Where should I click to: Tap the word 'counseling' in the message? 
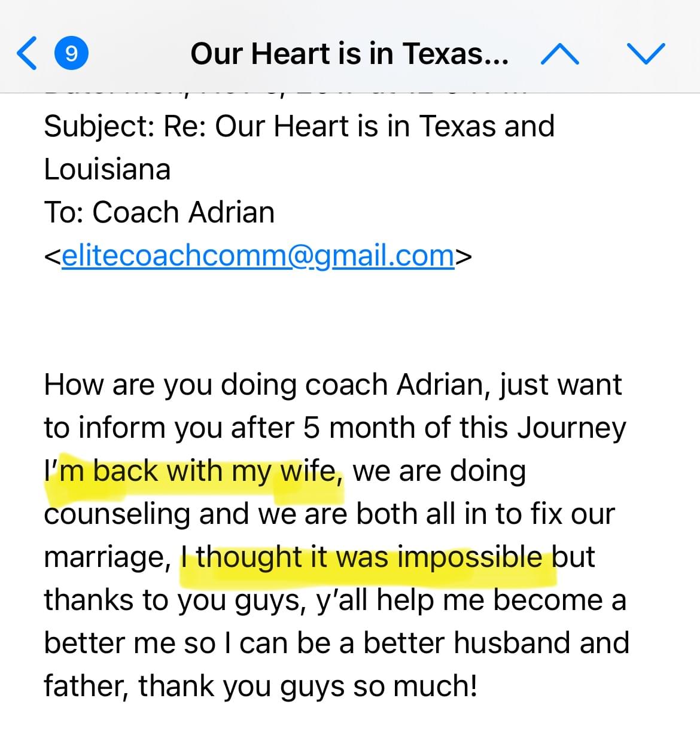[x=117, y=514]
